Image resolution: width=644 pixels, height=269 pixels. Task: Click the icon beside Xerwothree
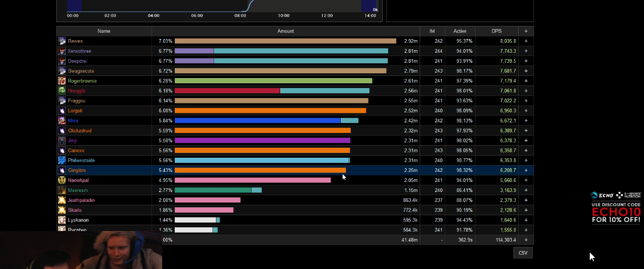click(62, 51)
